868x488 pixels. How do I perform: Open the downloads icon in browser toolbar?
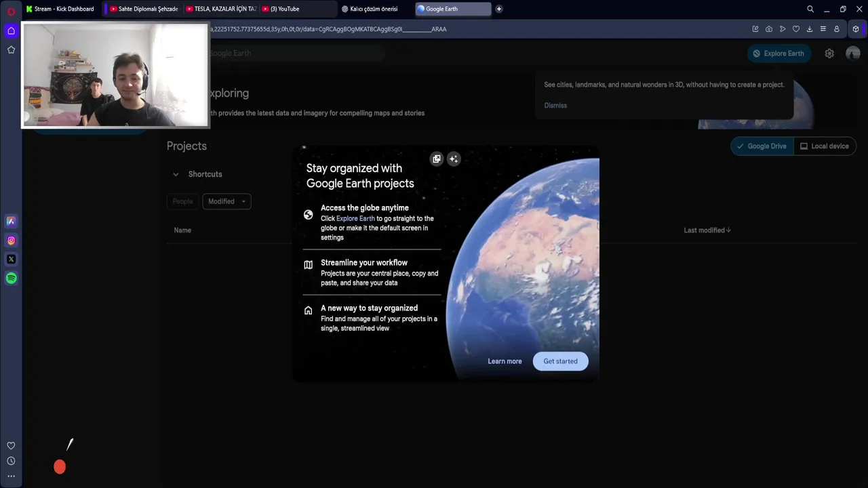tap(810, 29)
